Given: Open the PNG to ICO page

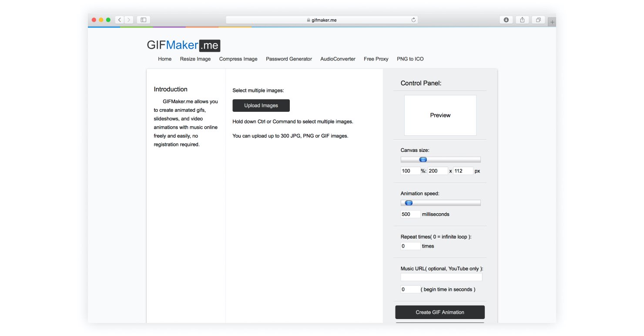Looking at the screenshot, I should click(x=410, y=59).
